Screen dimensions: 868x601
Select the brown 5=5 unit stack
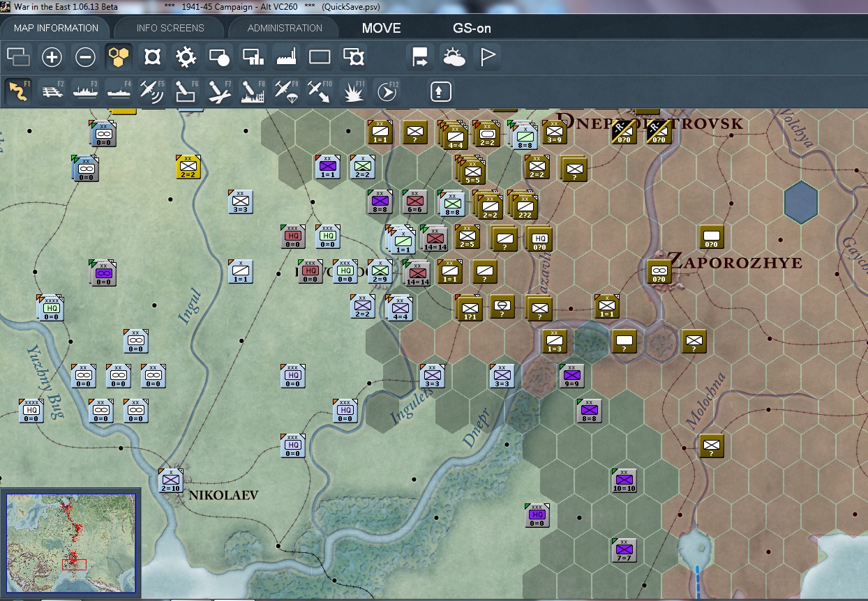click(471, 169)
